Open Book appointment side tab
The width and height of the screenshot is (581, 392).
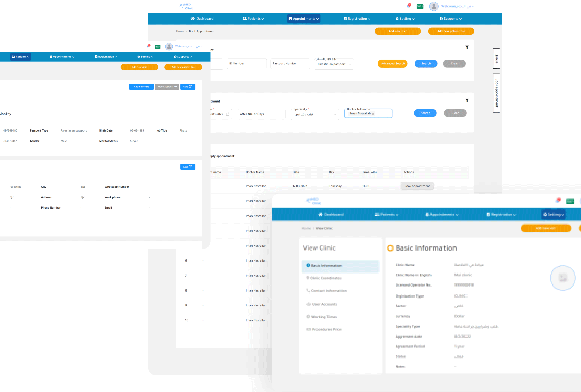click(496, 93)
